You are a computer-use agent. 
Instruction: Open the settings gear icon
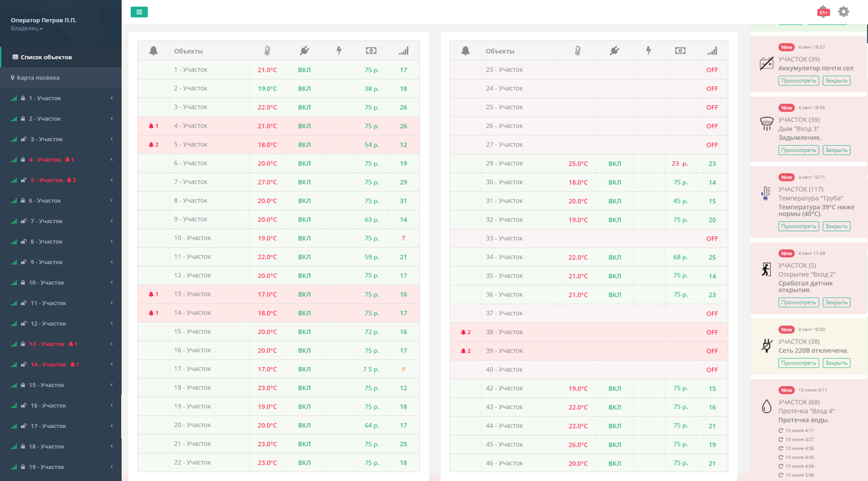point(843,11)
